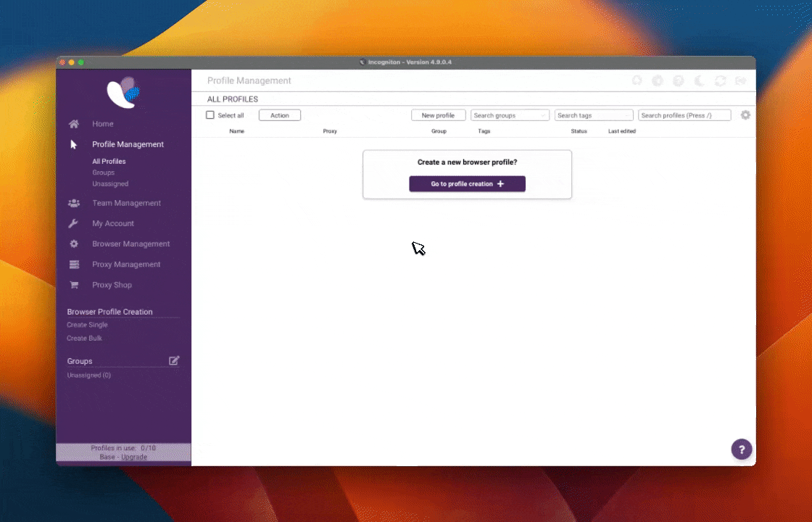Click the Proxy Management server icon
812x522 pixels.
tap(74, 265)
